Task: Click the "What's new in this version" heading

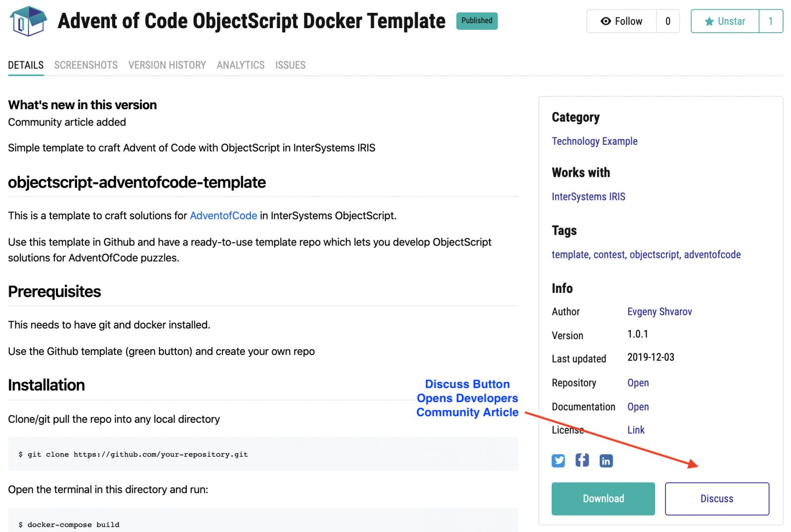Action: (83, 105)
